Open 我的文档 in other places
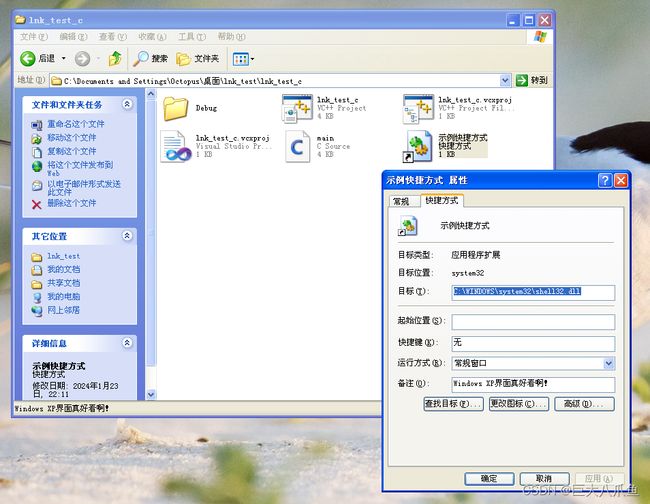This screenshot has width=650, height=504. (x=63, y=269)
